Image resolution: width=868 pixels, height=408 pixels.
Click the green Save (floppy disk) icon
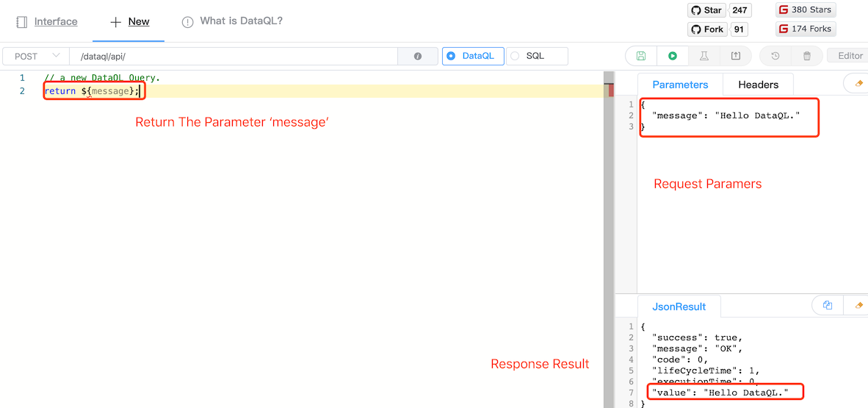(641, 56)
